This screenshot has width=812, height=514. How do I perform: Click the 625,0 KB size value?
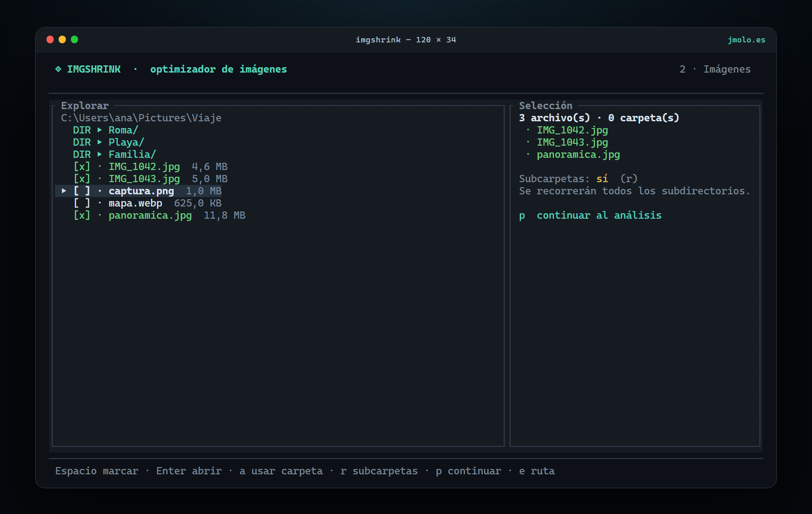pos(198,203)
